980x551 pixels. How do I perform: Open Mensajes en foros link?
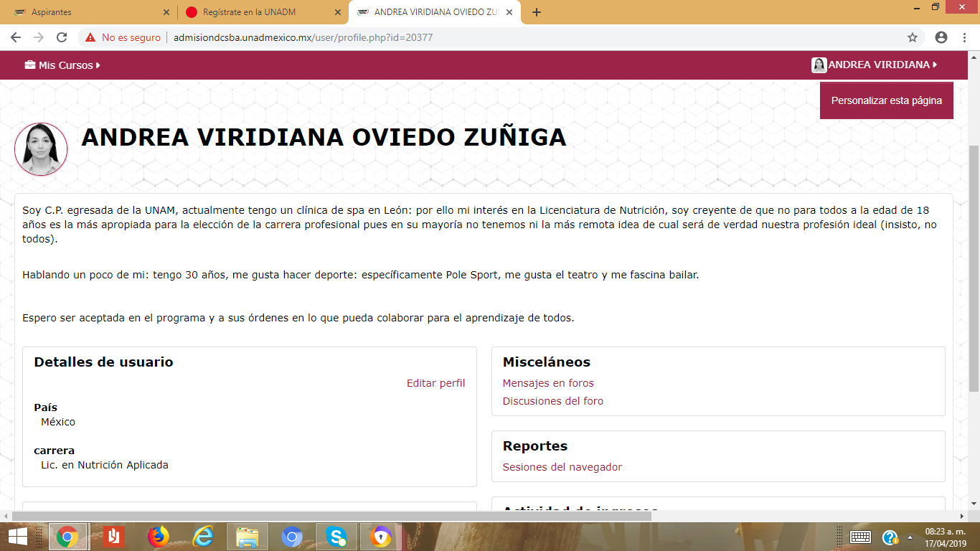coord(548,383)
